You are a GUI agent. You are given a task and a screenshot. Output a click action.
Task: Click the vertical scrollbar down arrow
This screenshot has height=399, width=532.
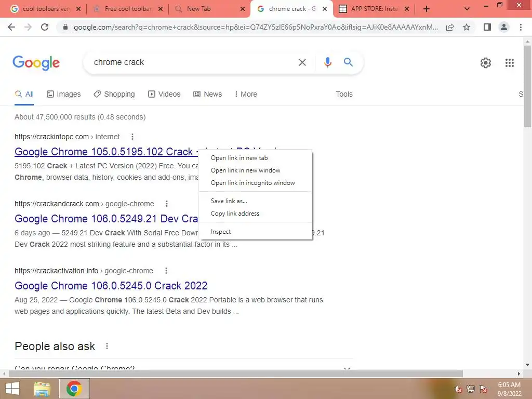point(527,365)
